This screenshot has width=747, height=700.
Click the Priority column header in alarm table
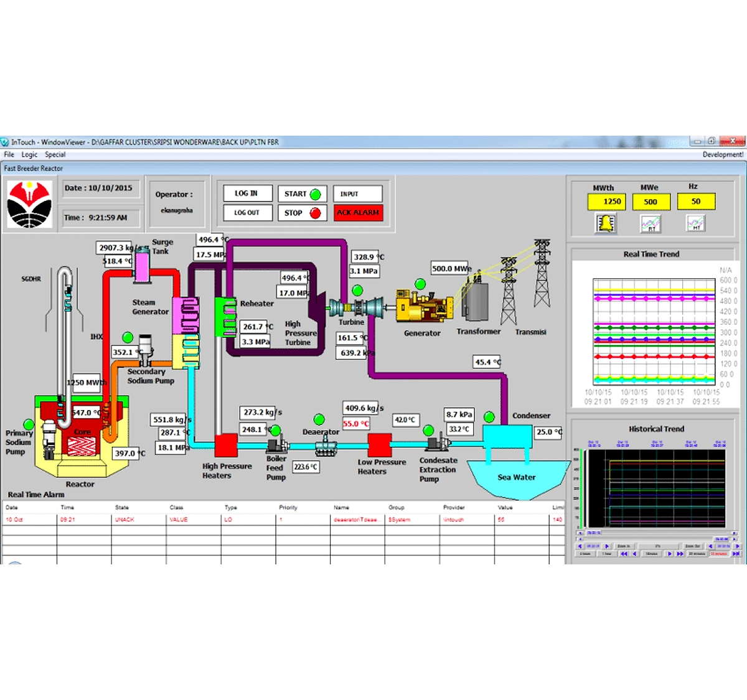click(288, 508)
